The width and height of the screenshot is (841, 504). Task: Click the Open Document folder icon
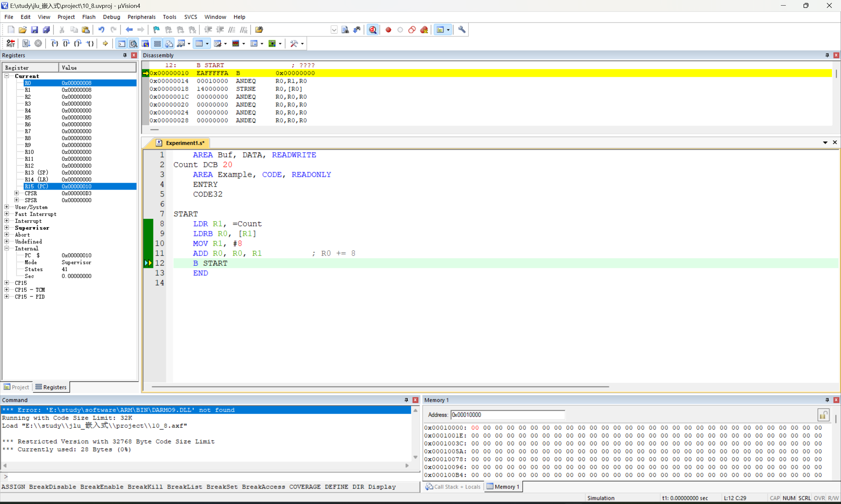click(x=259, y=30)
